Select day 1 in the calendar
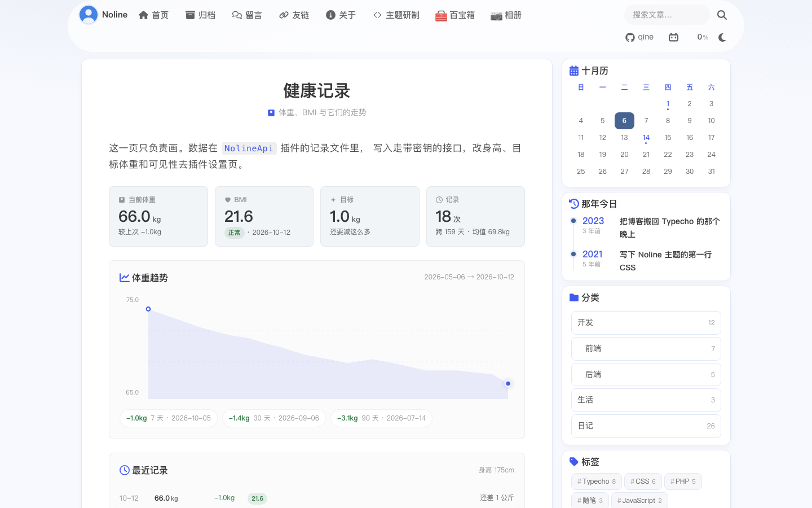 pyautogui.click(x=668, y=104)
